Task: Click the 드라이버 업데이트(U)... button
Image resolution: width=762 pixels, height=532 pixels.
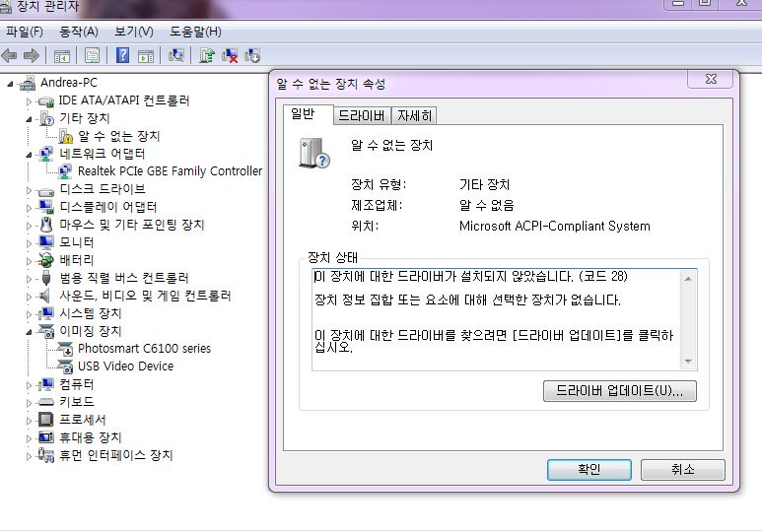Action: [620, 390]
